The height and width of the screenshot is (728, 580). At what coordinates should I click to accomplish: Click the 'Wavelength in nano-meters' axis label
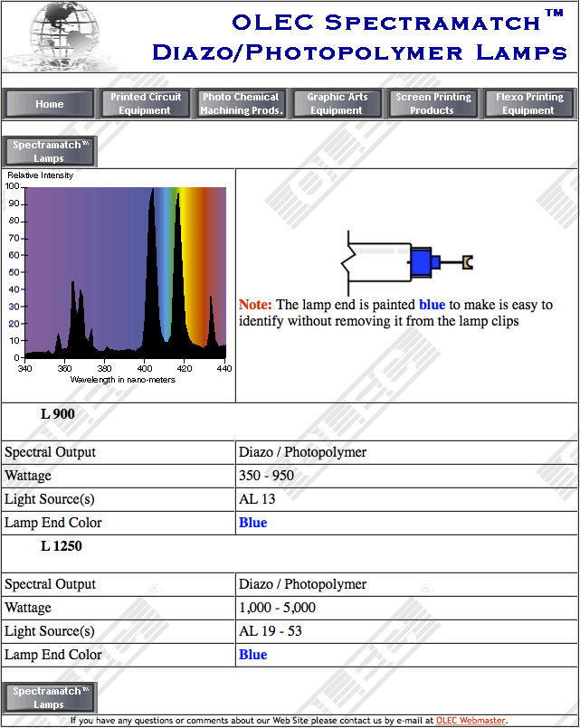(x=122, y=380)
